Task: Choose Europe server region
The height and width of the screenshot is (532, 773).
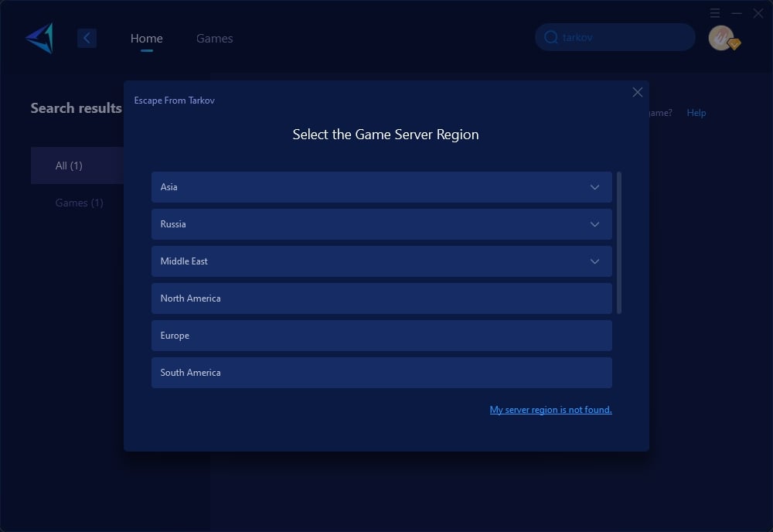Action: [382, 336]
